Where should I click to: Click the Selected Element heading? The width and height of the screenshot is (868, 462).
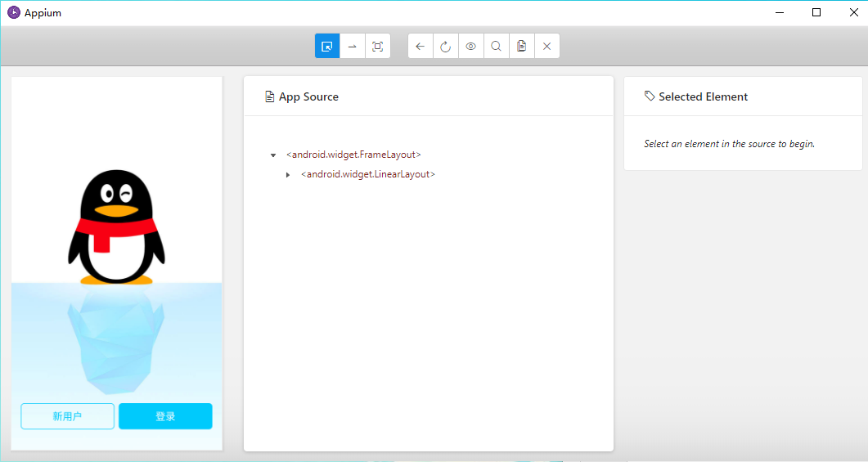(703, 96)
